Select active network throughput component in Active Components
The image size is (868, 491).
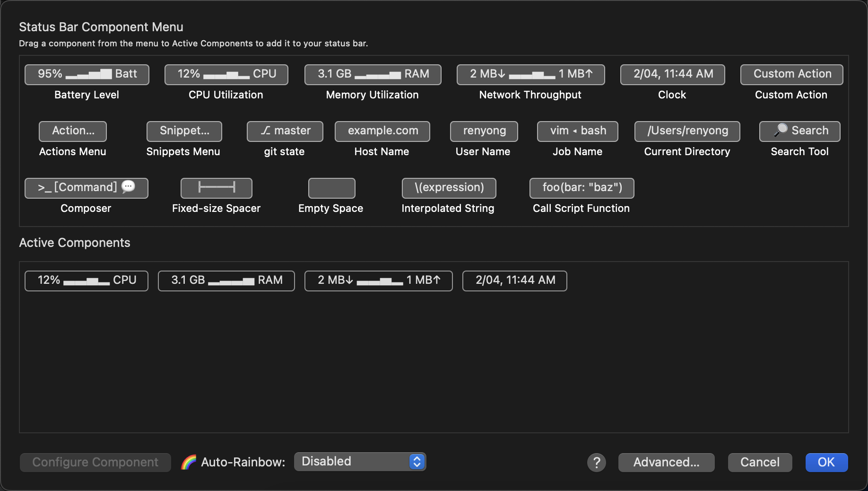click(379, 281)
